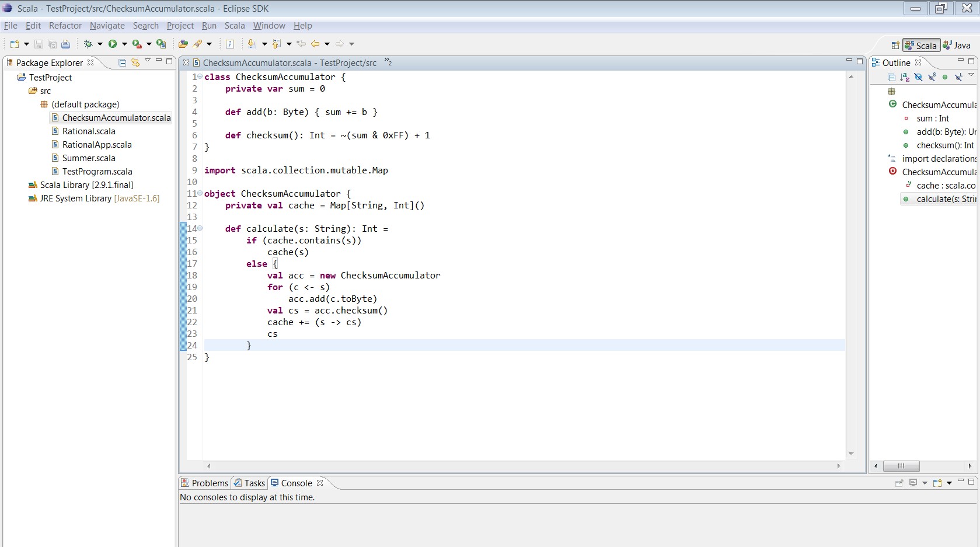Open the Navigate menu
This screenshot has width=980, height=547.
[x=107, y=26]
